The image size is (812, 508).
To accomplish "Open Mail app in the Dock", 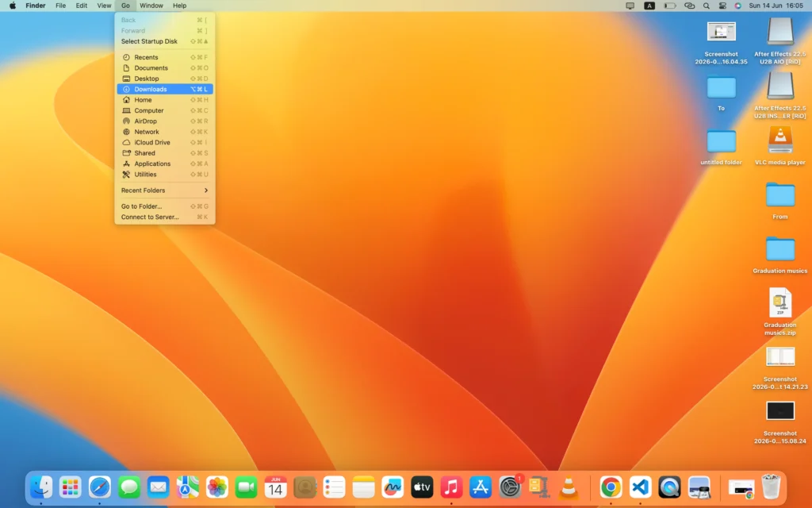I will (x=158, y=487).
